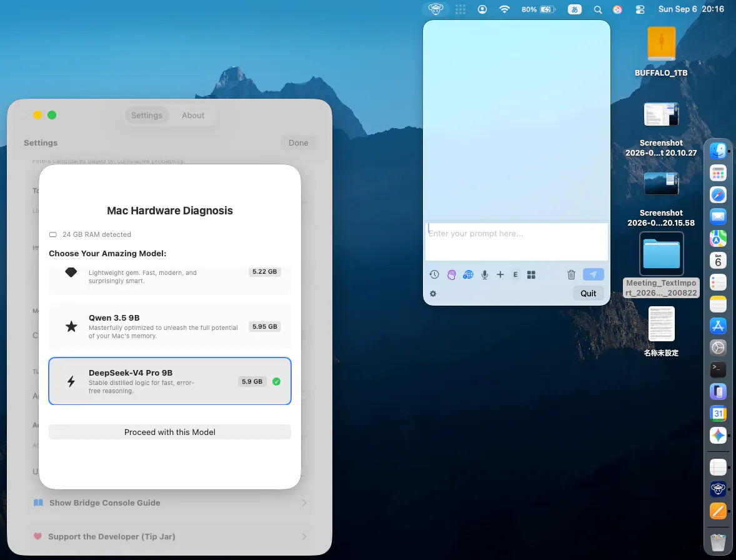Select Screenshot 20.10.27 file on desktop
Screen dimensions: 736x560
(661, 129)
